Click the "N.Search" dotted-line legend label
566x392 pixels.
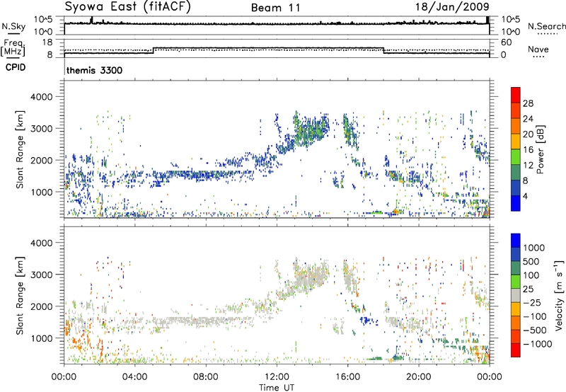click(547, 26)
